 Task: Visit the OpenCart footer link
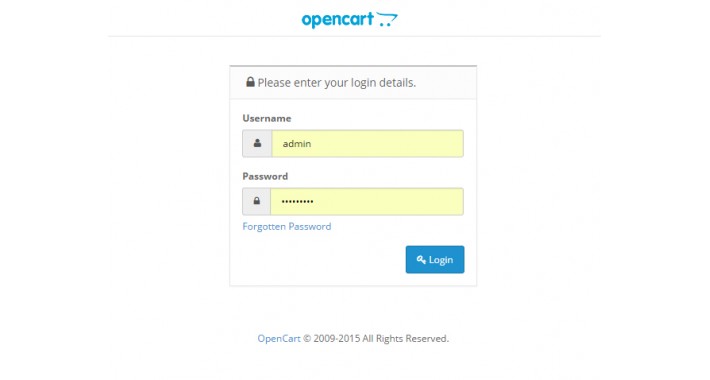pos(279,338)
